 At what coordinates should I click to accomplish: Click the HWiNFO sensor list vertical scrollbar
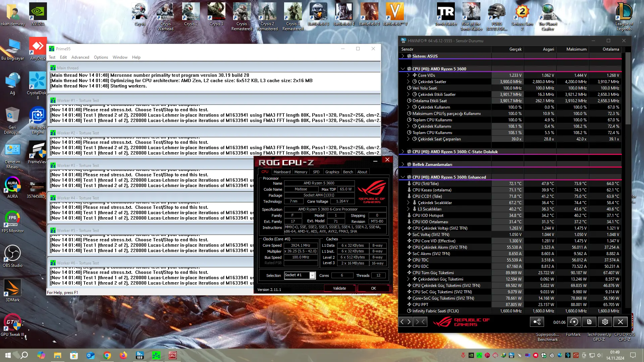click(628, 88)
